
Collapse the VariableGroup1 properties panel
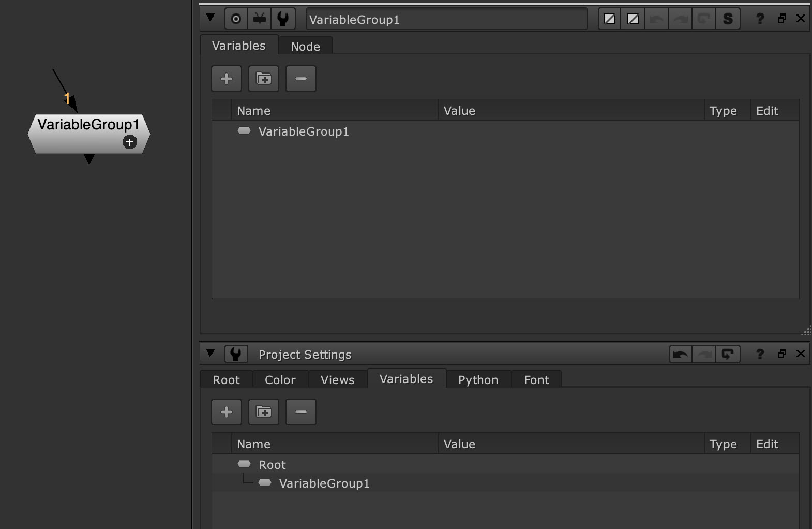coord(210,18)
